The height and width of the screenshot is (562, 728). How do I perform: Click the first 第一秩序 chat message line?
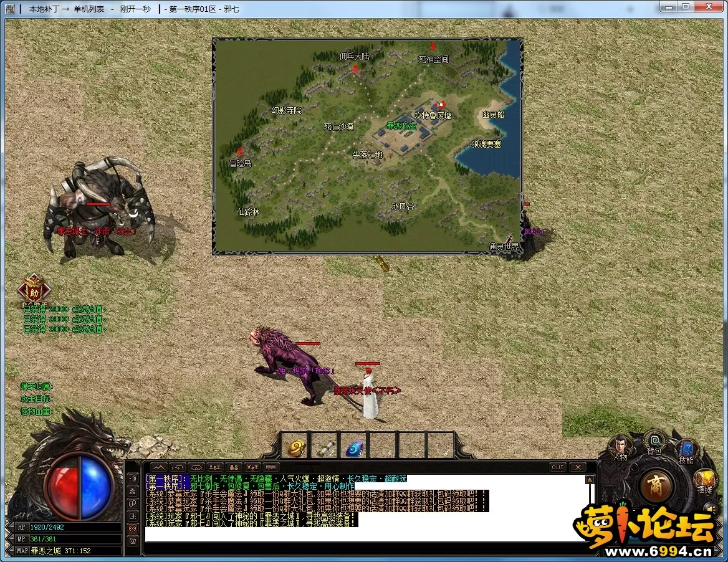pyautogui.click(x=276, y=479)
